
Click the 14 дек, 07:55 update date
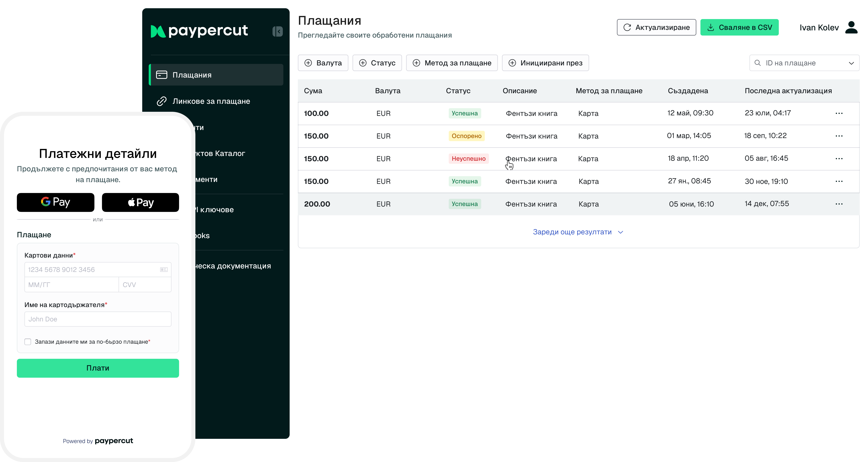[767, 204]
